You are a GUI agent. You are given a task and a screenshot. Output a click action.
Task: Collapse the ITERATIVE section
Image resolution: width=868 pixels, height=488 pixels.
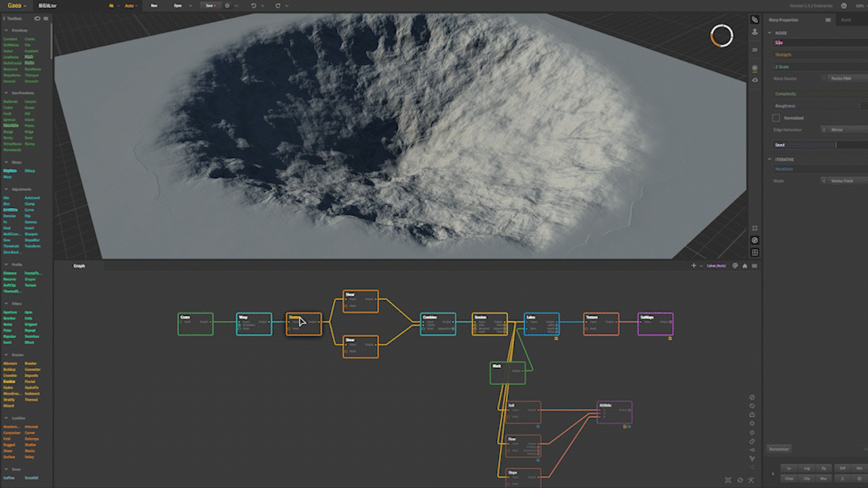pyautogui.click(x=770, y=159)
